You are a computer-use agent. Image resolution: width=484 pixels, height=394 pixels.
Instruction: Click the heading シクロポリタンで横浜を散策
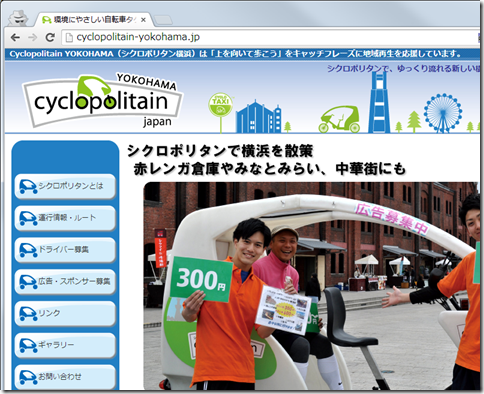click(x=220, y=151)
